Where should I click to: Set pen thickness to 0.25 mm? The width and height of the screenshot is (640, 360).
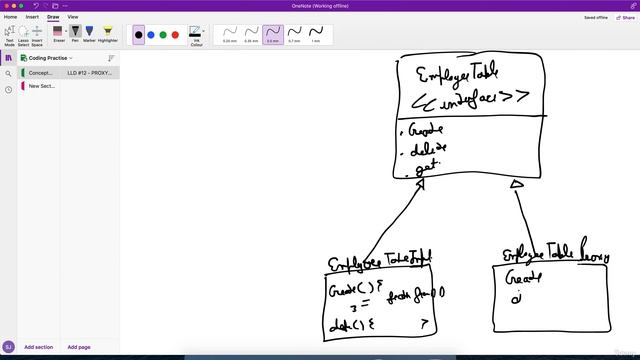click(230, 35)
